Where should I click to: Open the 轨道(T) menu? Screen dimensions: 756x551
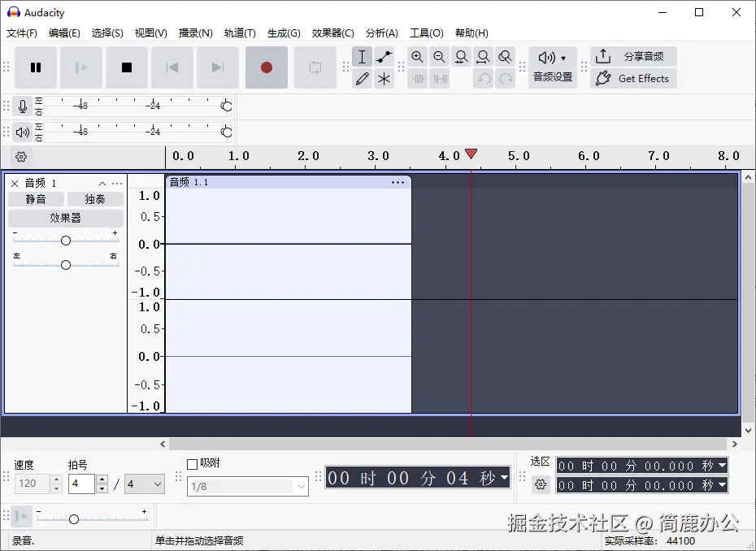coord(240,33)
